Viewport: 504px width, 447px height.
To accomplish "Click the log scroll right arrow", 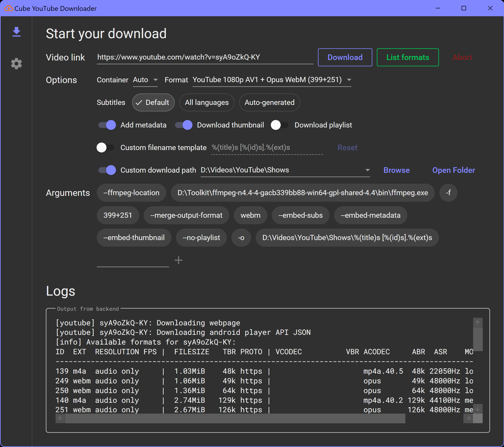I will [x=468, y=418].
